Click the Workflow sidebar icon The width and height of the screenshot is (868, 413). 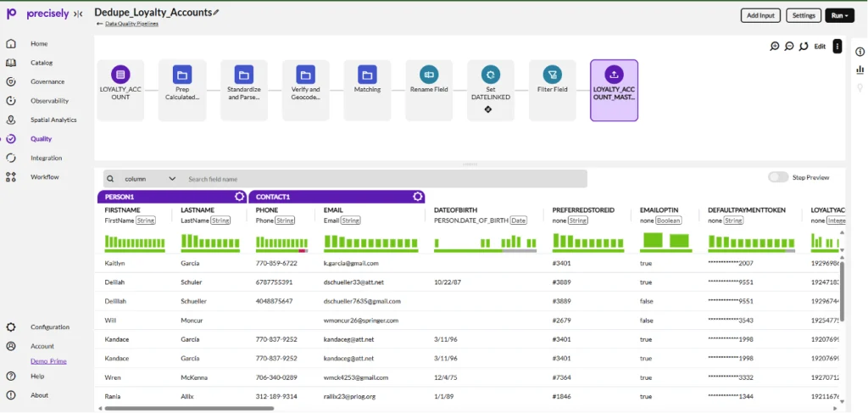11,177
